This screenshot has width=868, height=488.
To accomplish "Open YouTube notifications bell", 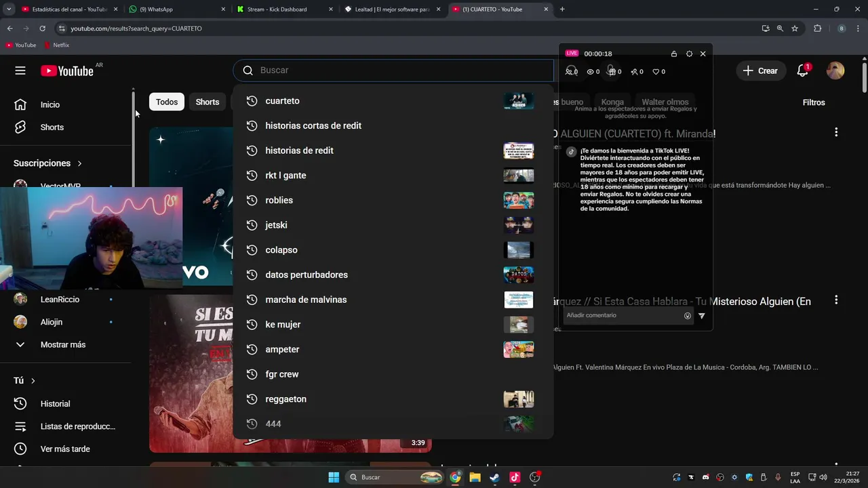I will pyautogui.click(x=803, y=70).
